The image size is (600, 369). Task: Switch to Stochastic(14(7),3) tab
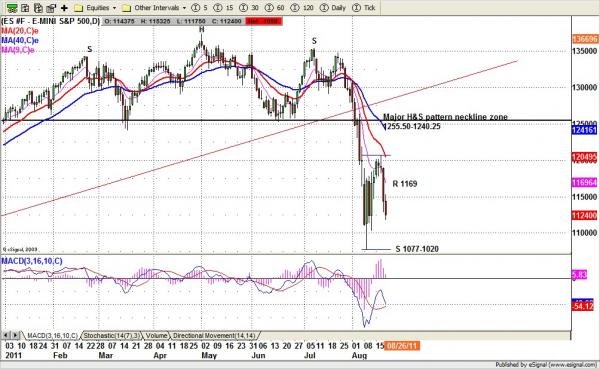(x=111, y=336)
